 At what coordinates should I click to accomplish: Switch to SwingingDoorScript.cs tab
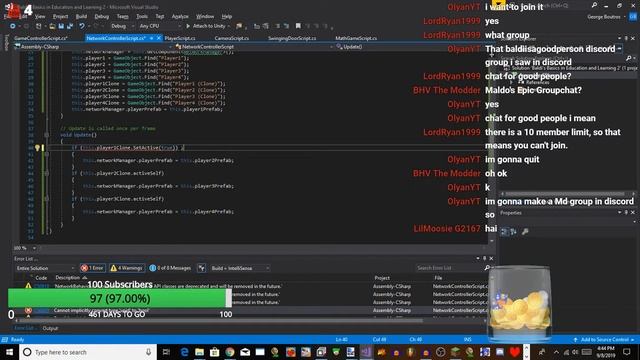click(292, 38)
